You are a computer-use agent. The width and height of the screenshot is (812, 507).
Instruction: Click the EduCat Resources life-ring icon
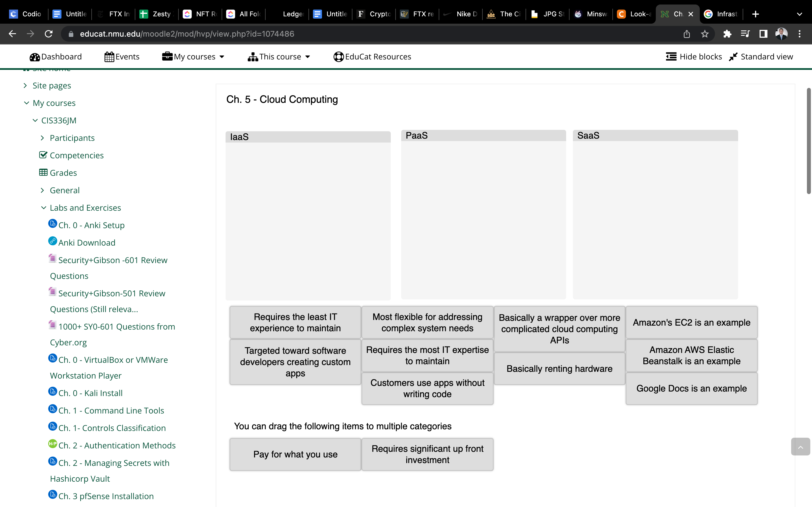338,57
